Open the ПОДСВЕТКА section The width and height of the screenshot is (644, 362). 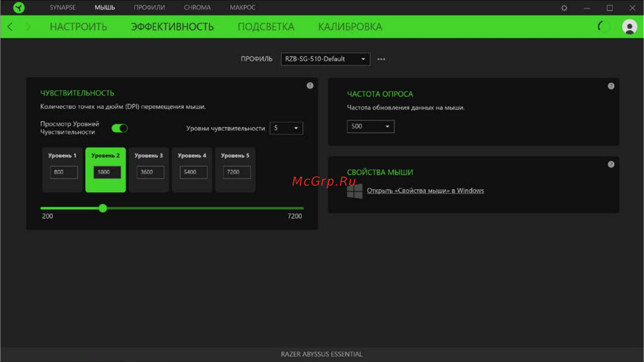(266, 27)
